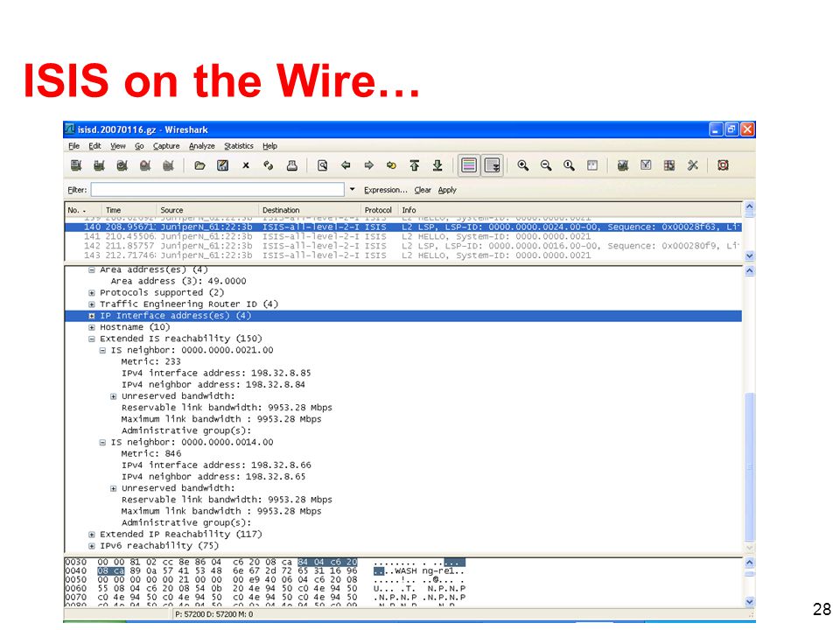Open Coloring rules toolbar icon
Image resolution: width=840 pixels, height=630 pixels.
[669, 165]
